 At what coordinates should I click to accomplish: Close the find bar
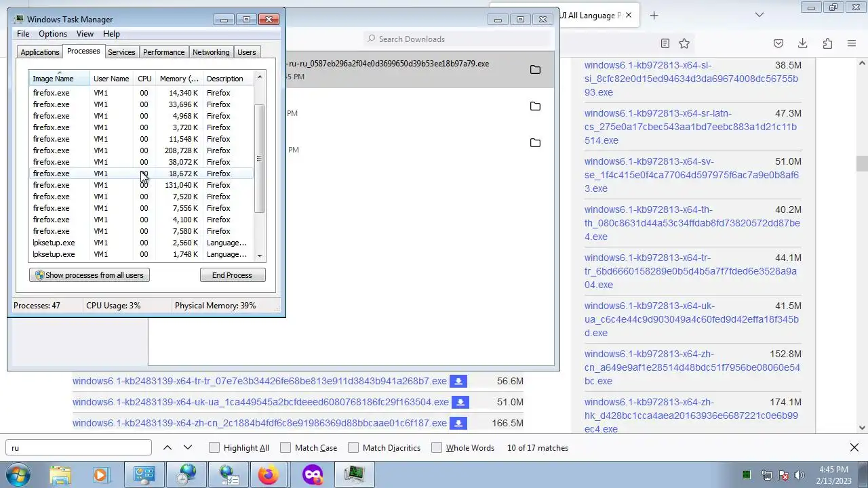click(854, 447)
